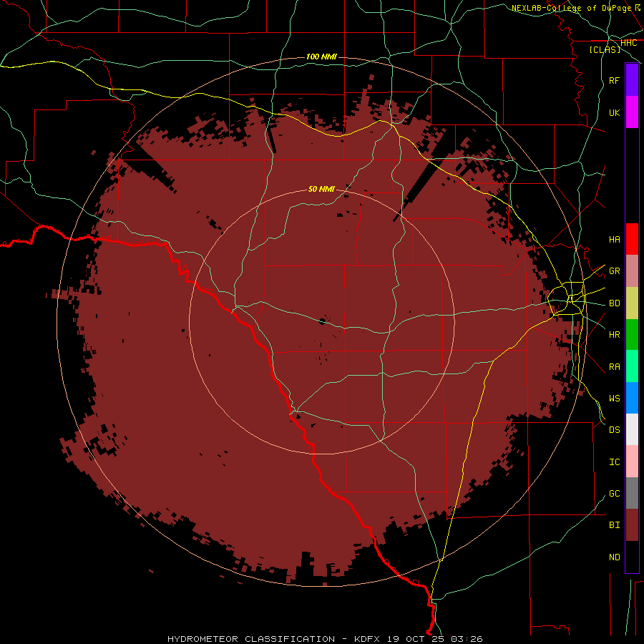Click the dark green HR legend swatch
Screen dimensions: 644x644
[632, 335]
